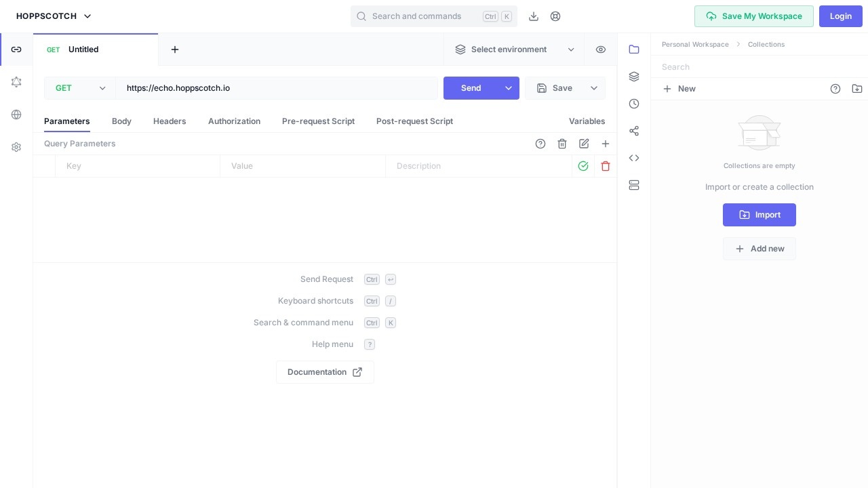Switch to the Headers tab
The width and height of the screenshot is (868, 488).
tap(170, 121)
